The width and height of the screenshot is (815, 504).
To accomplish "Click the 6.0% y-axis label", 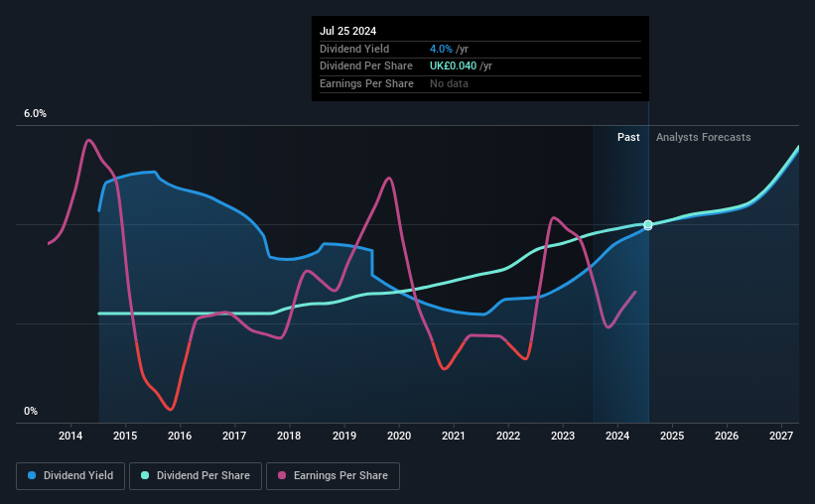I will [x=36, y=114].
